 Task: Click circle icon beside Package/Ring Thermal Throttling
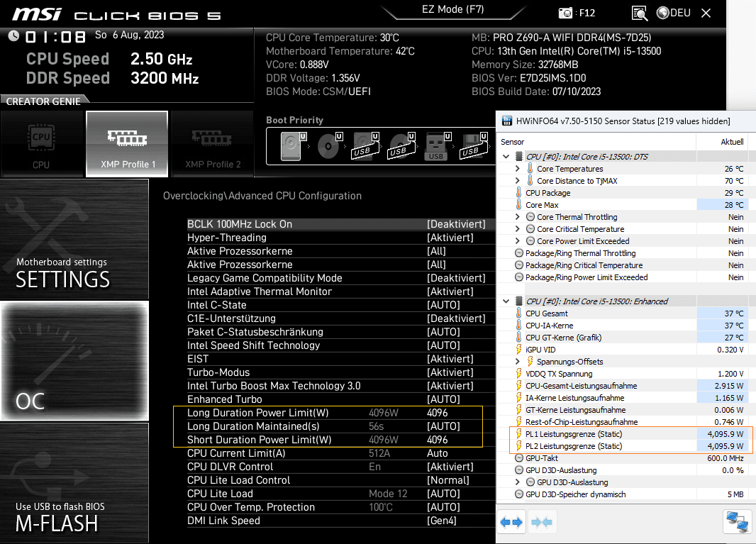tap(519, 252)
